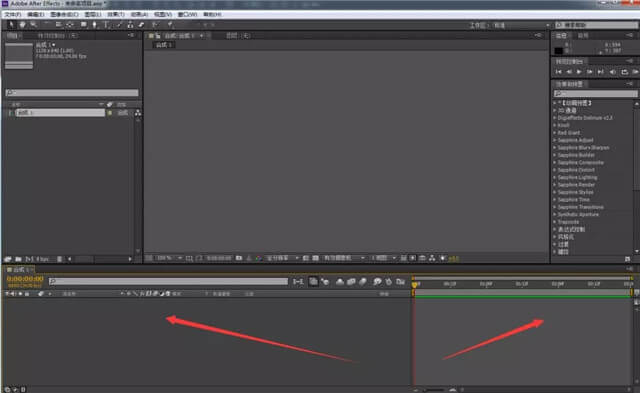Click the snapshot camera icon in viewer

click(x=239, y=258)
